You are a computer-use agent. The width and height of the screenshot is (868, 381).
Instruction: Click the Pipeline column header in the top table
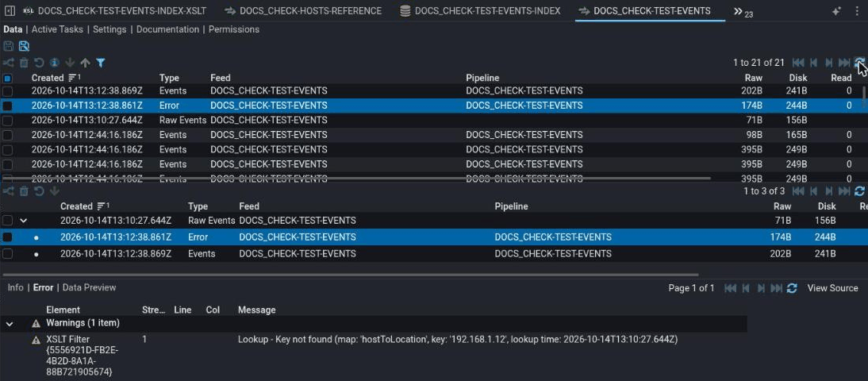482,78
